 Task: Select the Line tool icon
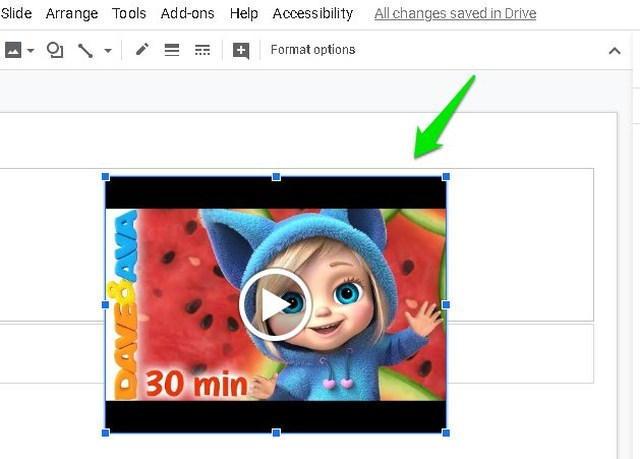point(85,51)
